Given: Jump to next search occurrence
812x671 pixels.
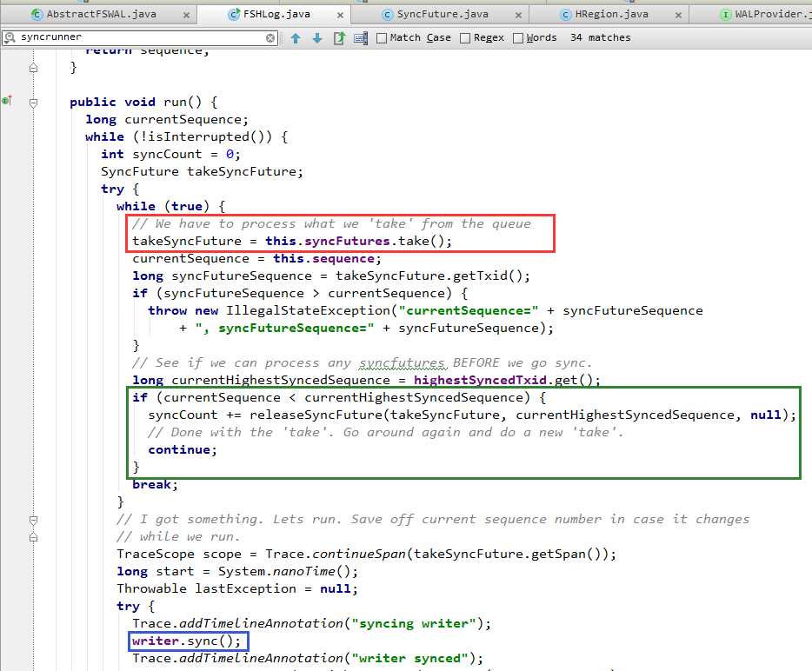Looking at the screenshot, I should 317,37.
